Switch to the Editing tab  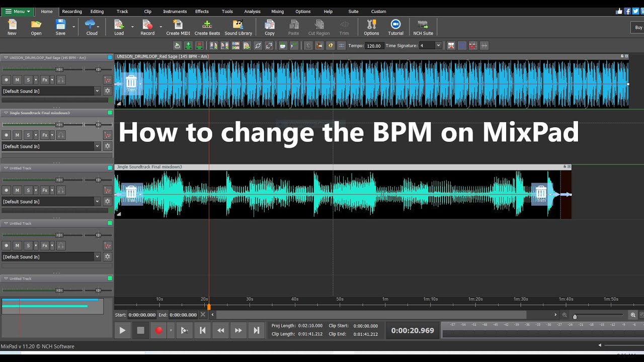97,12
